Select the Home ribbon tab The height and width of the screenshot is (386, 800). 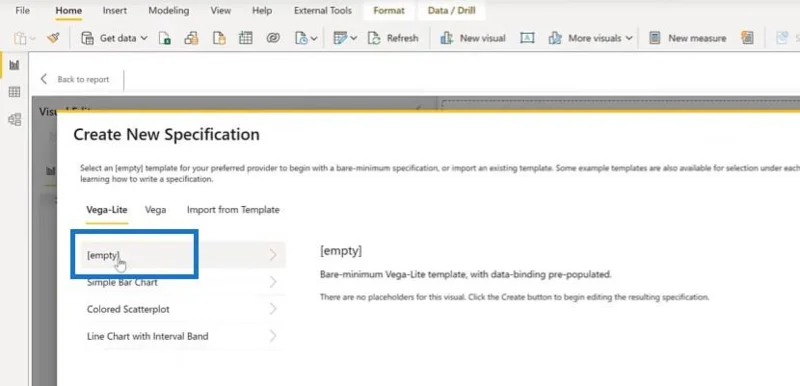68,10
